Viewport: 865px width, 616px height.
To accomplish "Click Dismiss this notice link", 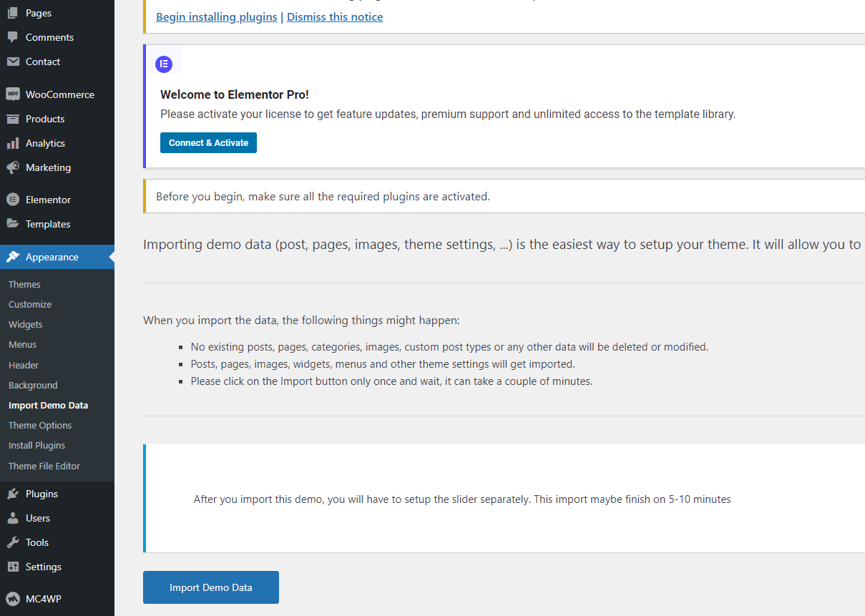I will pos(335,16).
